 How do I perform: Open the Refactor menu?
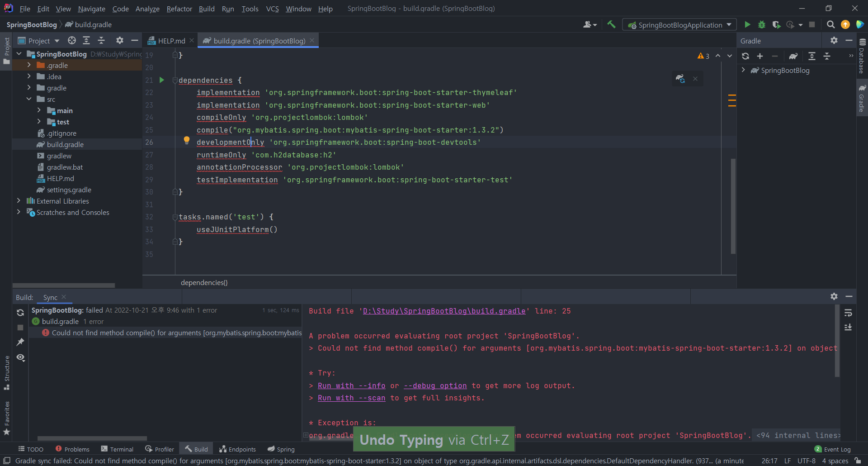(x=179, y=9)
